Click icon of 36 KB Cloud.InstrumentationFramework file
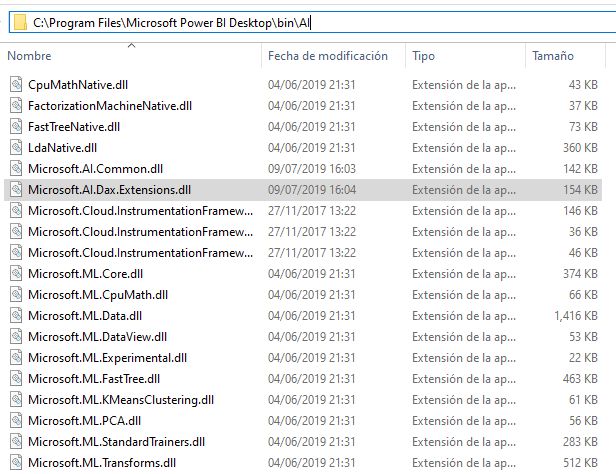The height and width of the screenshot is (474, 616). [16, 232]
